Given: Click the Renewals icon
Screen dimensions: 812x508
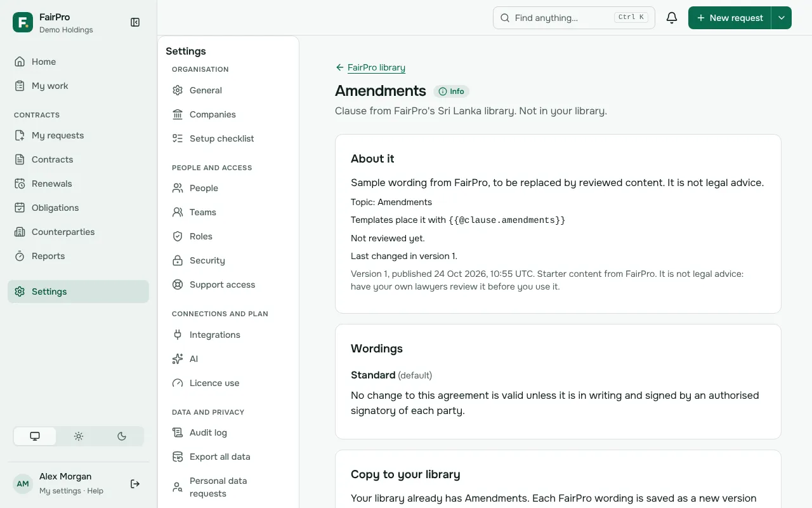Looking at the screenshot, I should tap(20, 184).
